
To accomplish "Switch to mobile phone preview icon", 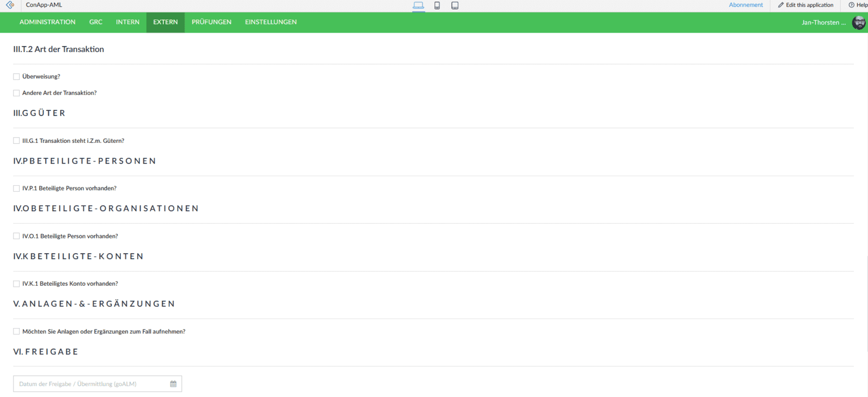I will pos(437,5).
